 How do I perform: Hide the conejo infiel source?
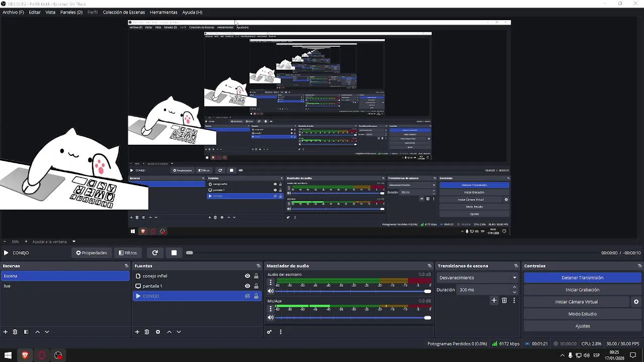[x=248, y=276]
